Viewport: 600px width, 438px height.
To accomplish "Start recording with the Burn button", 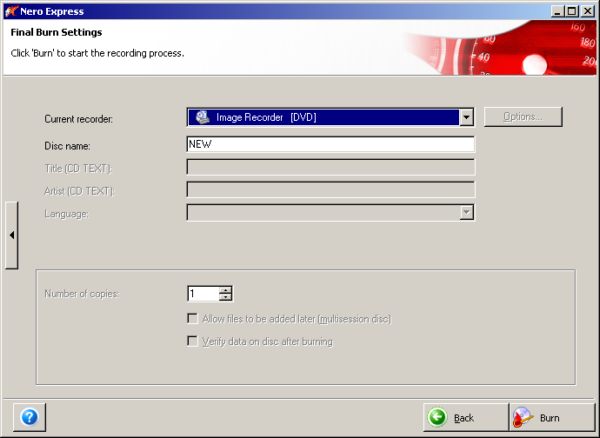I will (x=552, y=417).
